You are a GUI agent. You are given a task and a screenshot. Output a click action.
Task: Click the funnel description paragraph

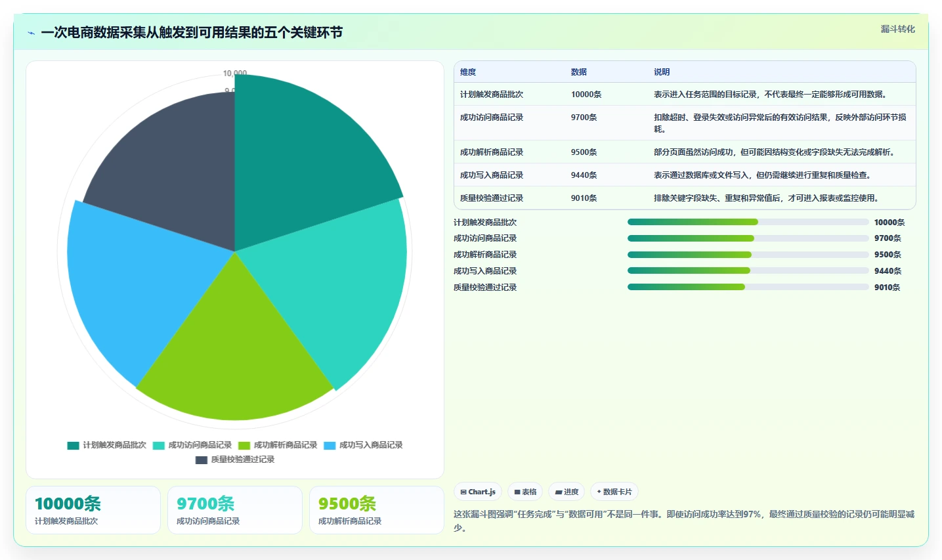(x=684, y=521)
